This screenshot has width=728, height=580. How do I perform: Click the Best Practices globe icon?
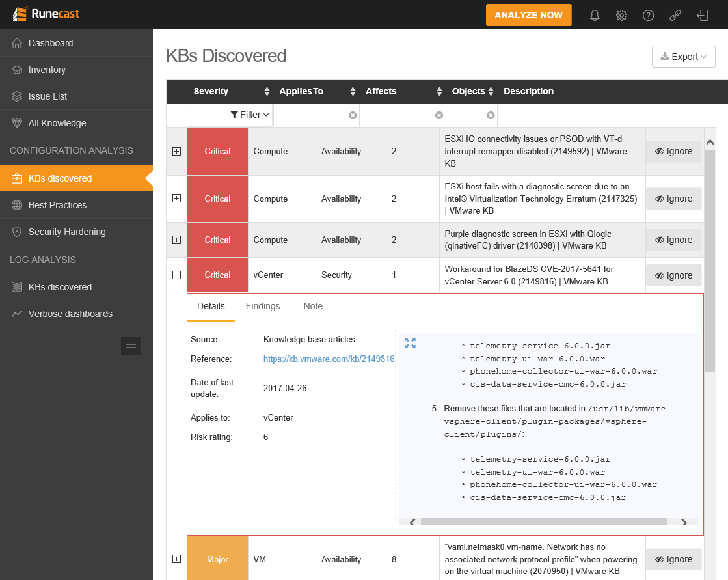[17, 205]
